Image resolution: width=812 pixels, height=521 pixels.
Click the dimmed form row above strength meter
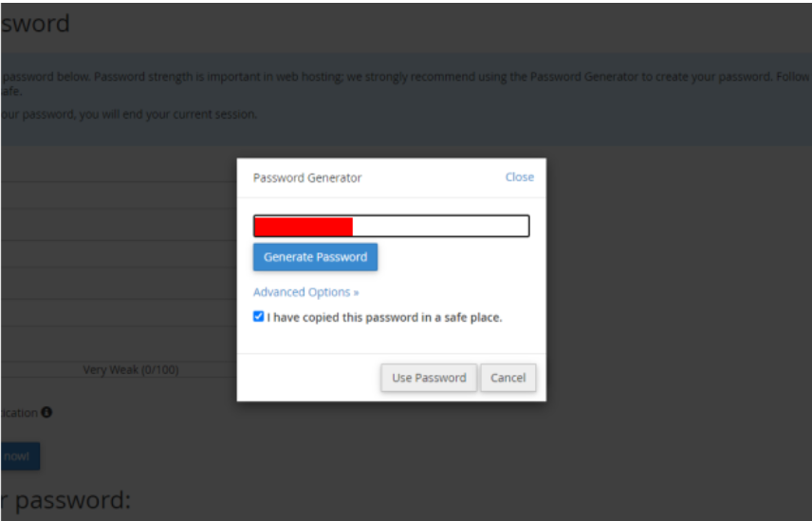[119, 344]
